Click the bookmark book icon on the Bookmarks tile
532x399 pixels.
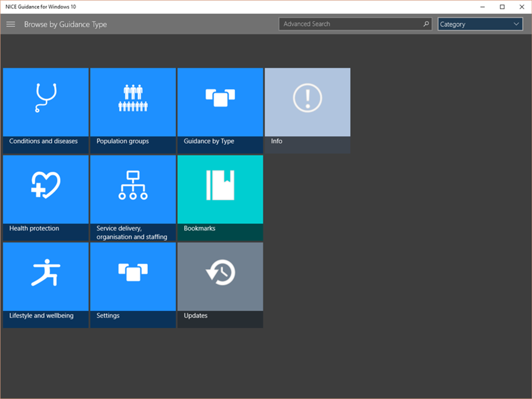click(x=220, y=185)
